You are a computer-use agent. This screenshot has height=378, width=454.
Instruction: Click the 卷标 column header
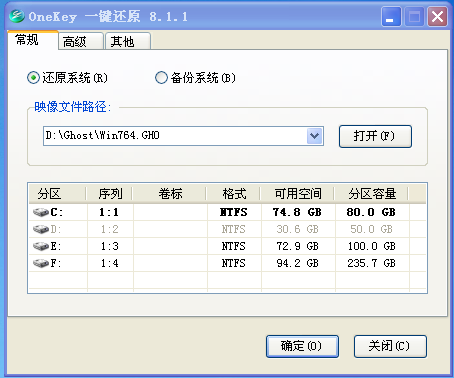click(170, 194)
